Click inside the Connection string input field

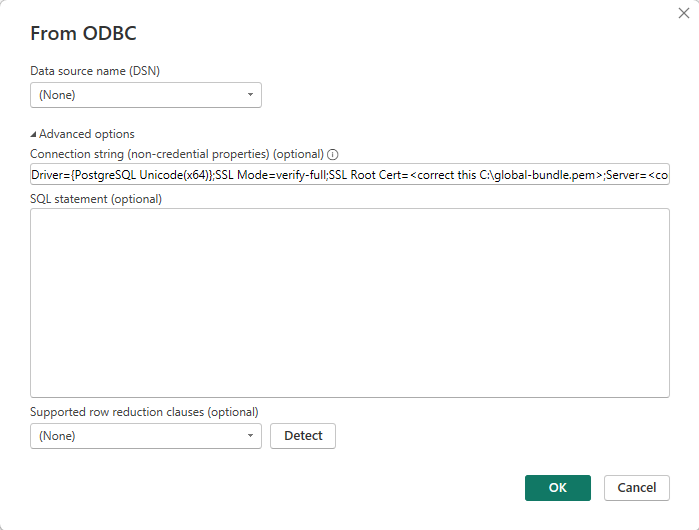tap(349, 175)
